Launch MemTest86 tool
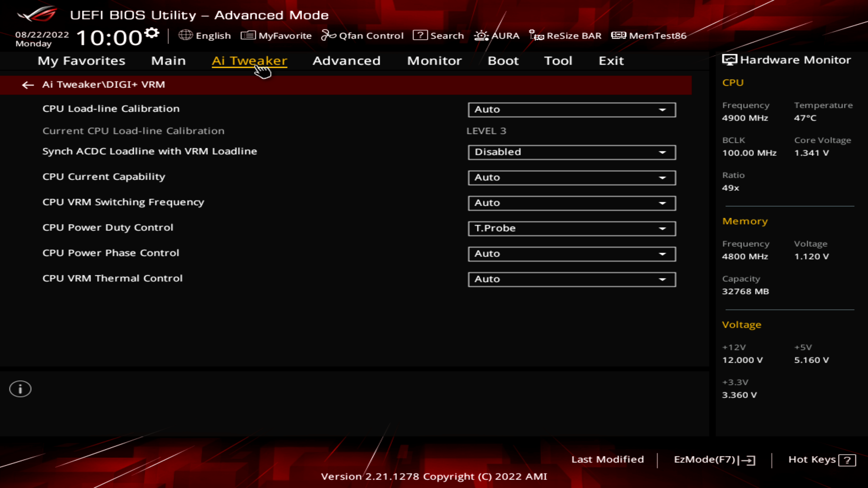 tap(650, 36)
